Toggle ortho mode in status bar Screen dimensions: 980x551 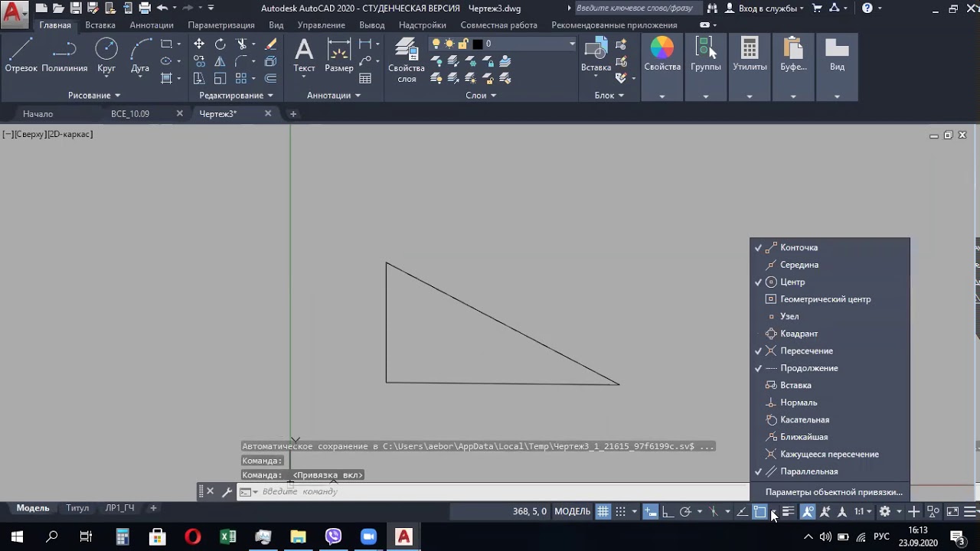pyautogui.click(x=668, y=511)
